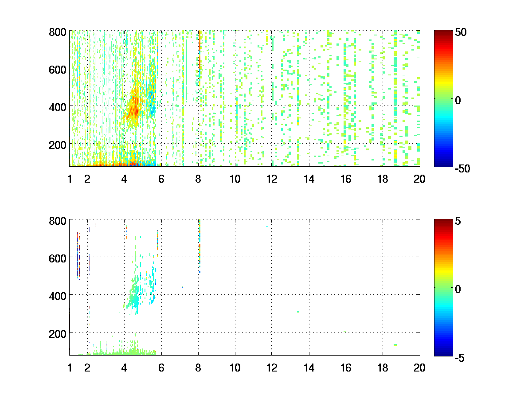The width and height of the screenshot is (532, 399).
Task: Click the lower plot's y-axis tick 200
Action: (x=58, y=333)
